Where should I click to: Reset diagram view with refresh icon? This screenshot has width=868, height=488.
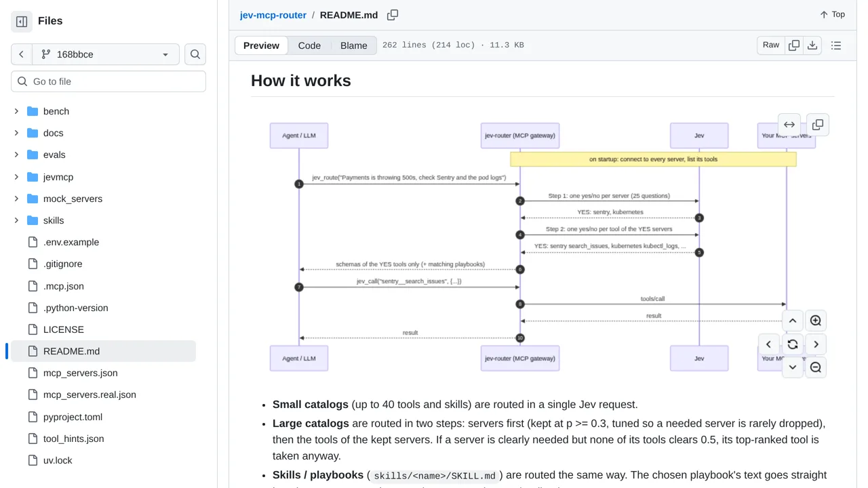pyautogui.click(x=792, y=344)
